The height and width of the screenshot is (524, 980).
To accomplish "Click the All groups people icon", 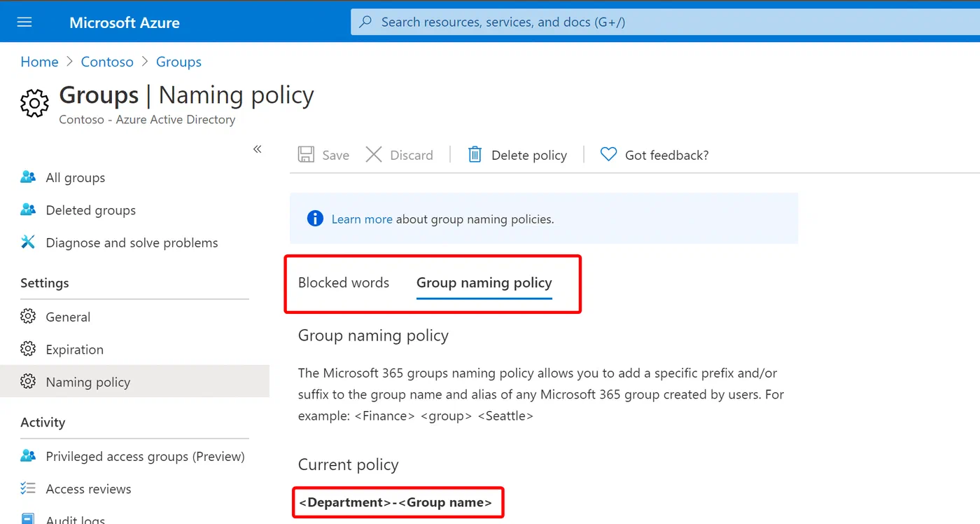I will 28,177.
